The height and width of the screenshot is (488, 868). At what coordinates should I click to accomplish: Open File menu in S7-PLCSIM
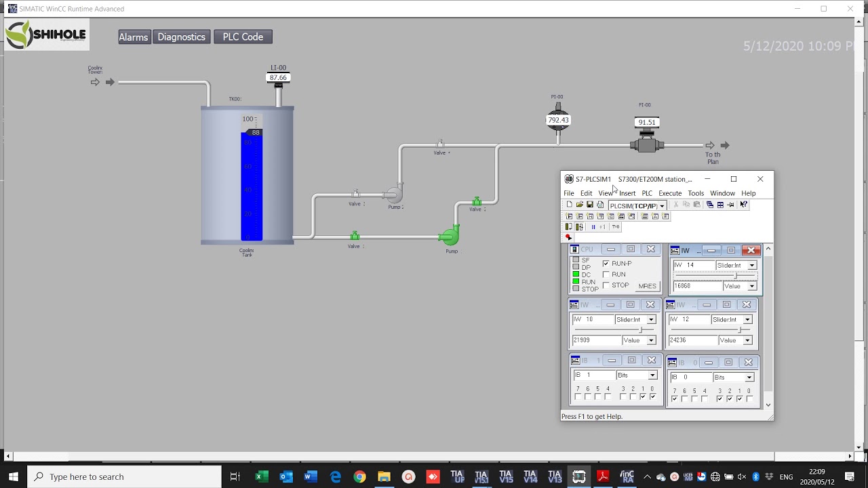coord(569,193)
